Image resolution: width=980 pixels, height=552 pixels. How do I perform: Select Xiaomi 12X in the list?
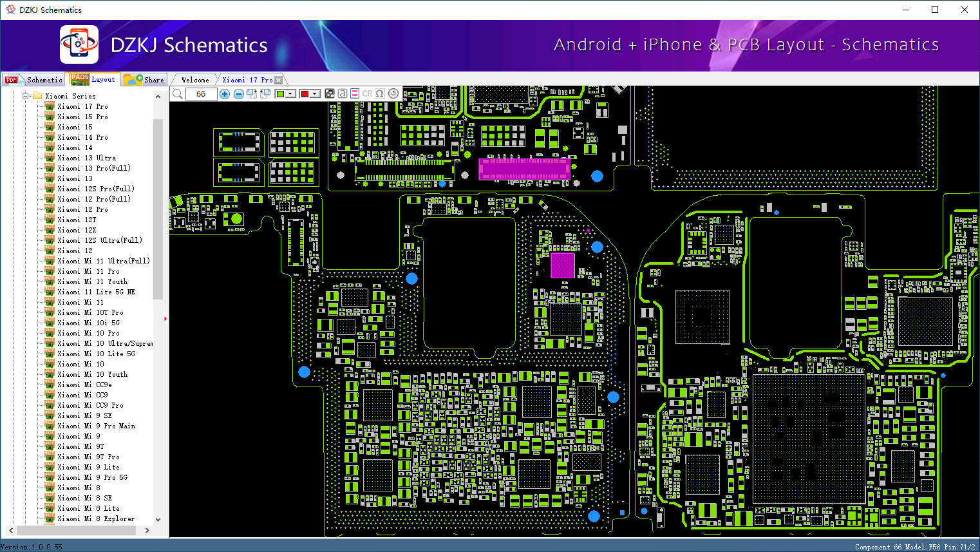coord(77,230)
